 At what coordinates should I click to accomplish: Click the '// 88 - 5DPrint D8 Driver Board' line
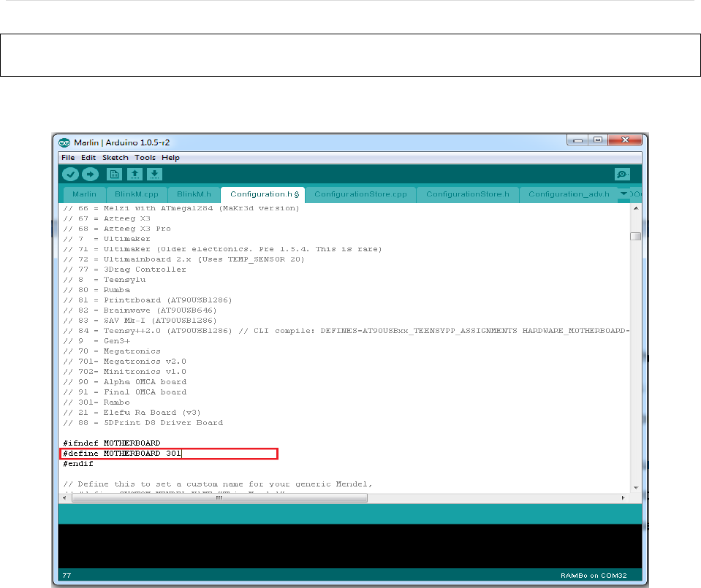(x=143, y=423)
